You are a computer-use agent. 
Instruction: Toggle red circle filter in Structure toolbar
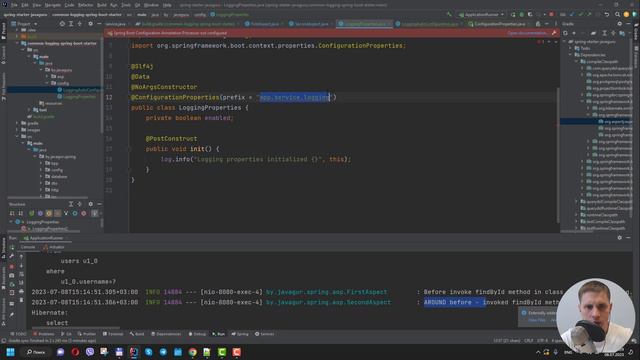click(x=84, y=213)
